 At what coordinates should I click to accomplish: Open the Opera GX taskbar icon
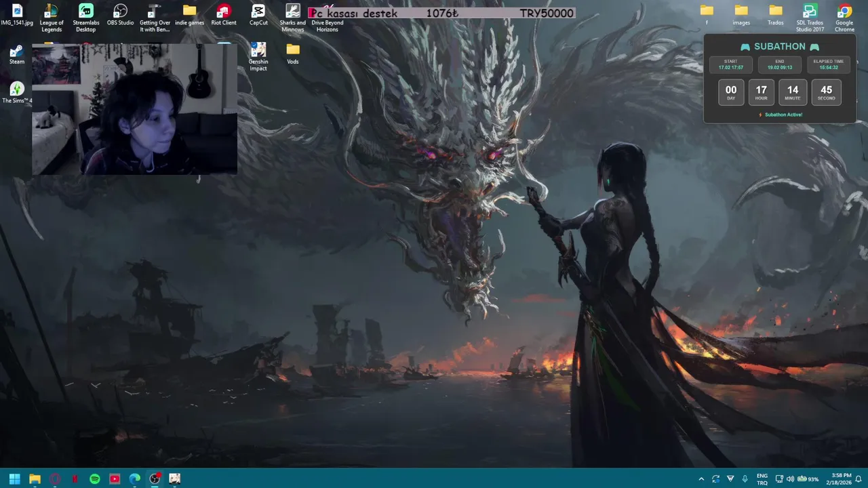point(55,479)
